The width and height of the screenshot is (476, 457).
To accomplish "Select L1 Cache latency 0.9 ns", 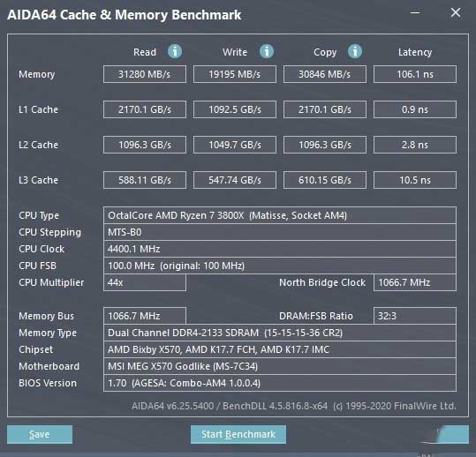I will pos(415,109).
